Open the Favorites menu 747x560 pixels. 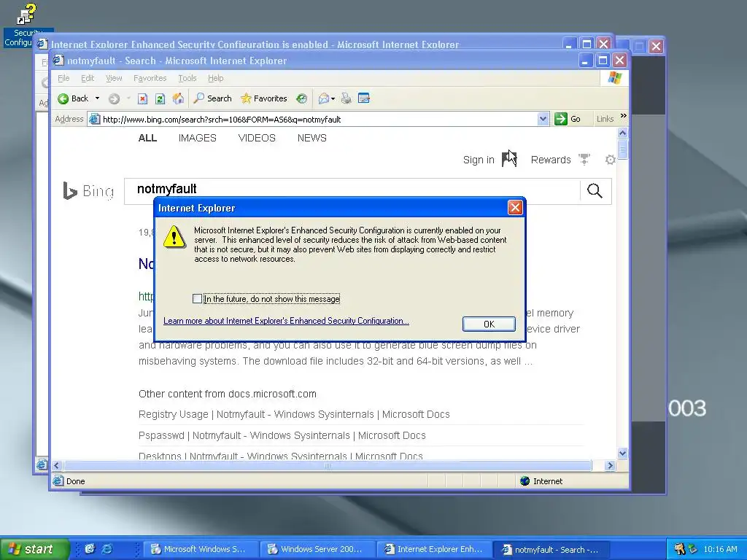pos(150,78)
